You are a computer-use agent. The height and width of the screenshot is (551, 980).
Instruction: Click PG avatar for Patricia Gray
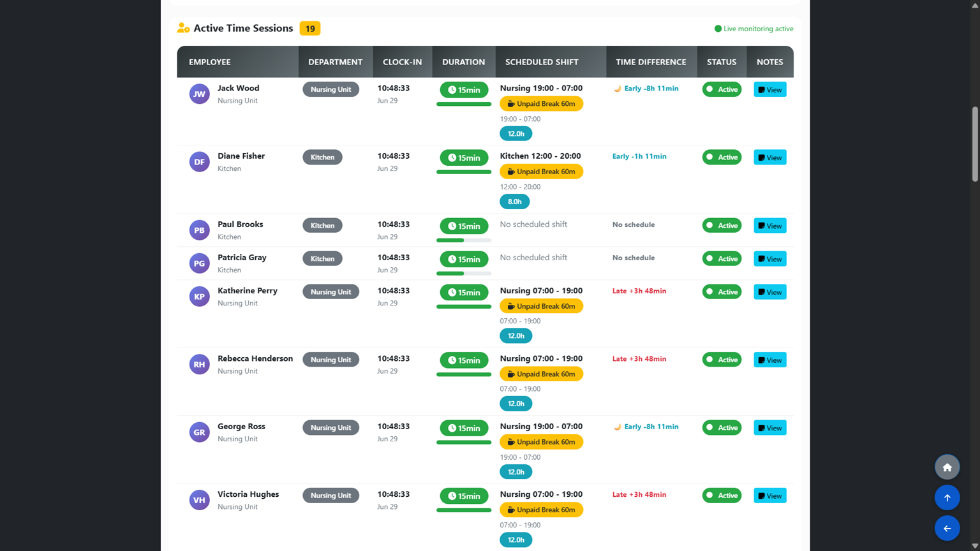199,263
